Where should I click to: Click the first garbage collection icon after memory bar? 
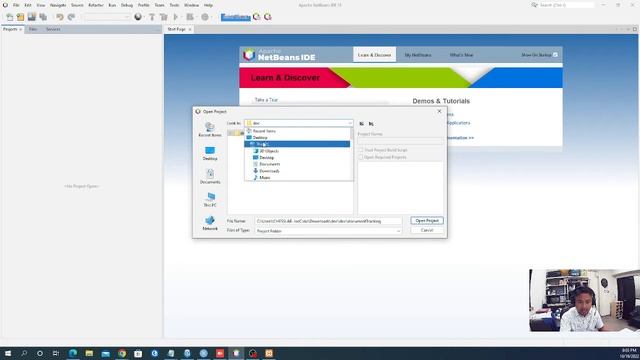(256, 17)
